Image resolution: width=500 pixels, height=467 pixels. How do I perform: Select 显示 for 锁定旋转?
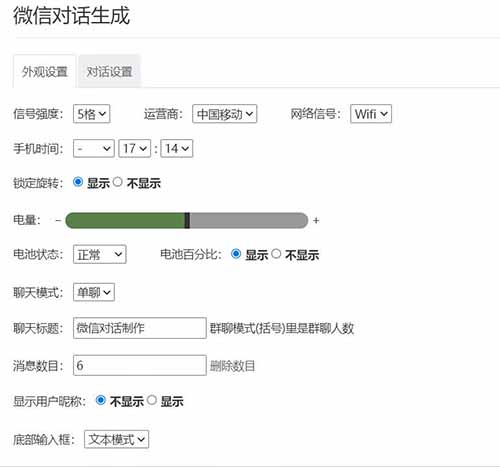[78, 182]
